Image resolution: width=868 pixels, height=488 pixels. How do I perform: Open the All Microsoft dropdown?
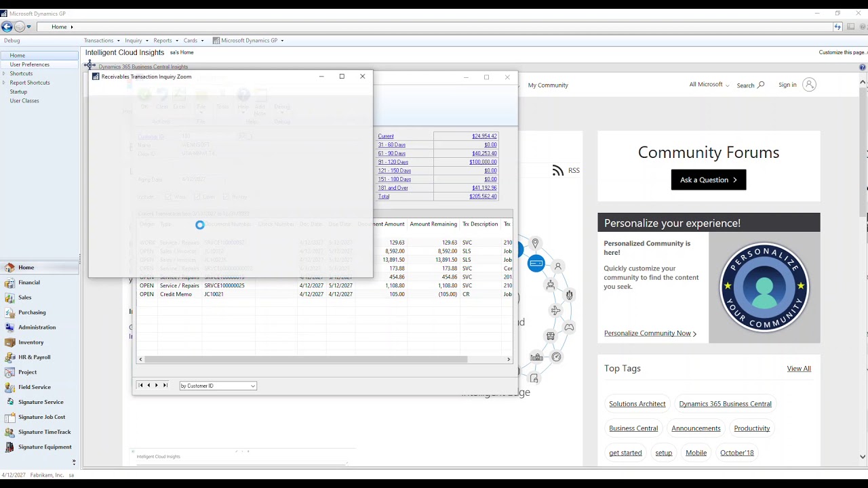pyautogui.click(x=709, y=85)
